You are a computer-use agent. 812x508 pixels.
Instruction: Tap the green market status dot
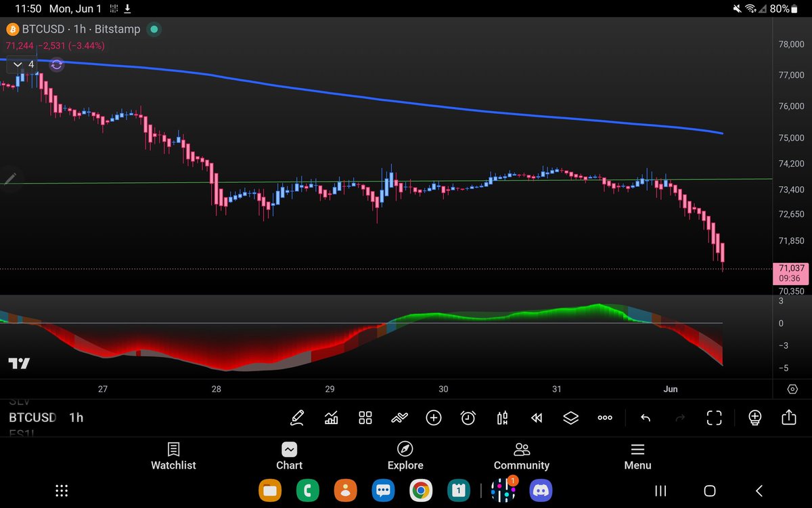[154, 29]
